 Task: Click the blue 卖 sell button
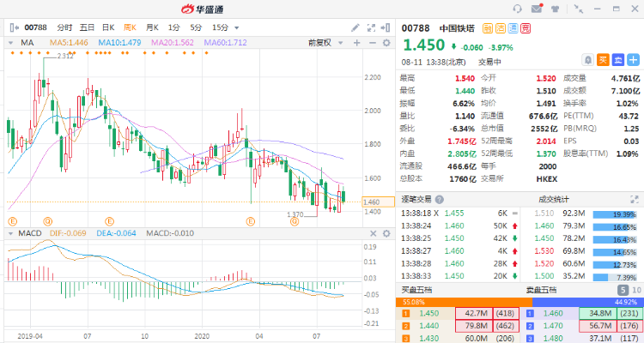(618, 60)
